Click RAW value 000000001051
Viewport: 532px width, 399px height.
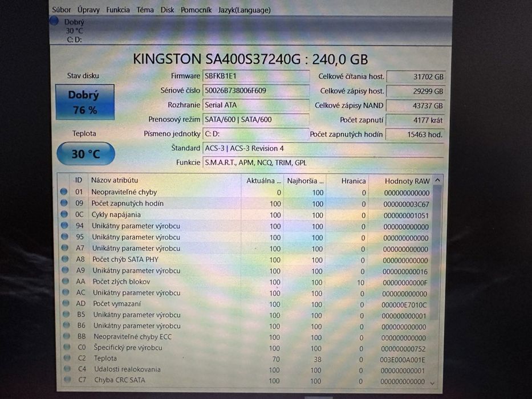[x=406, y=215]
